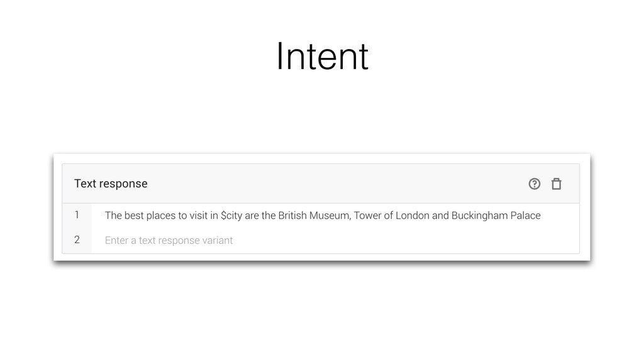This screenshot has height=362, width=644.
Task: Open the help icon in Text response header
Action: click(535, 184)
